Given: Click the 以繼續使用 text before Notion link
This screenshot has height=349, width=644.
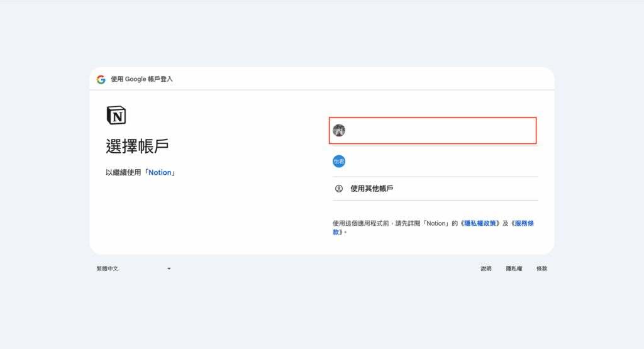Looking at the screenshot, I should tap(125, 172).
